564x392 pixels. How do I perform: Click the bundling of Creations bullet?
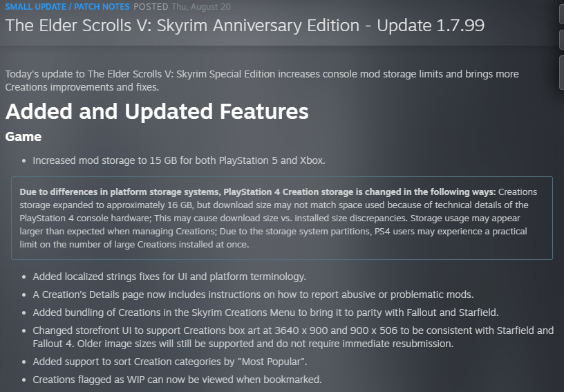[x=265, y=312]
